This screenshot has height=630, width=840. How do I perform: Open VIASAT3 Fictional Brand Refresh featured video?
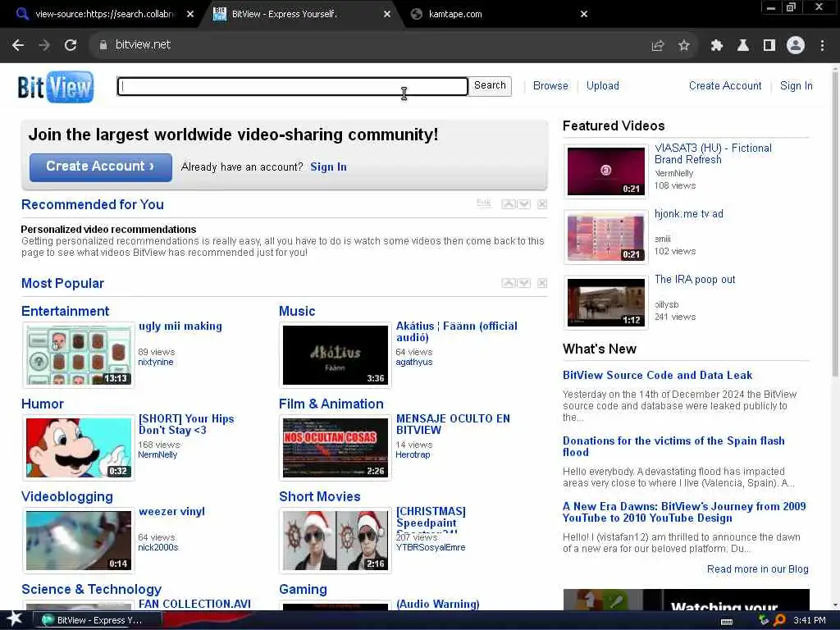point(713,153)
